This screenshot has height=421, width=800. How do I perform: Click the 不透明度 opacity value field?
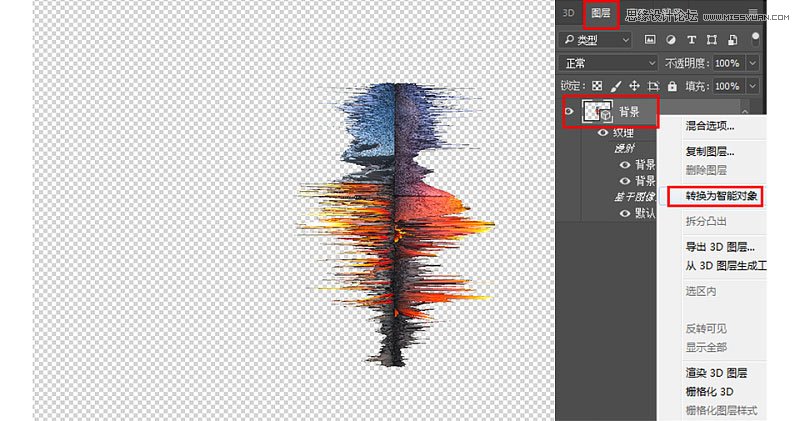[x=729, y=63]
